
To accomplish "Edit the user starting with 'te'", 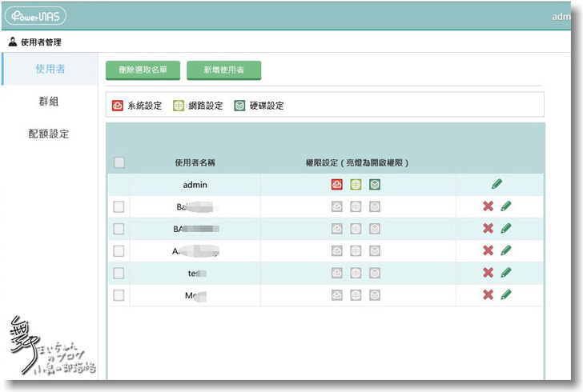I will (505, 273).
